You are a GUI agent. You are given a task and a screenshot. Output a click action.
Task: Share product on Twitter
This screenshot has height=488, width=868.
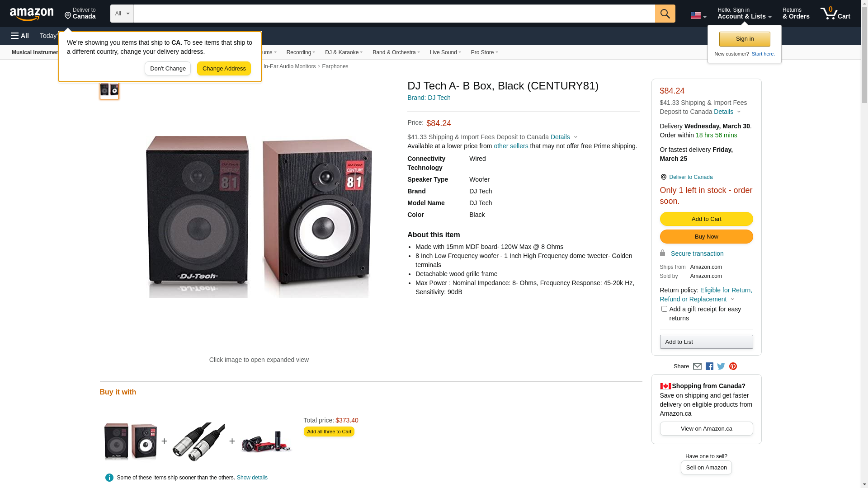point(721,366)
